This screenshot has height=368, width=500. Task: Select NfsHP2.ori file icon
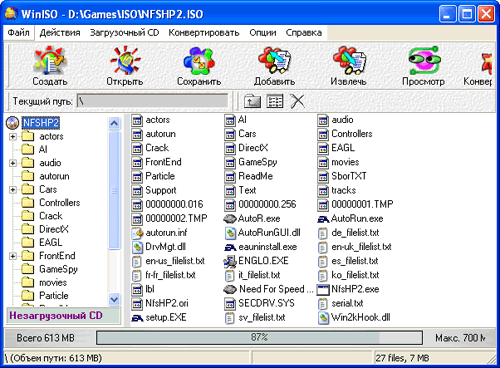click(137, 304)
